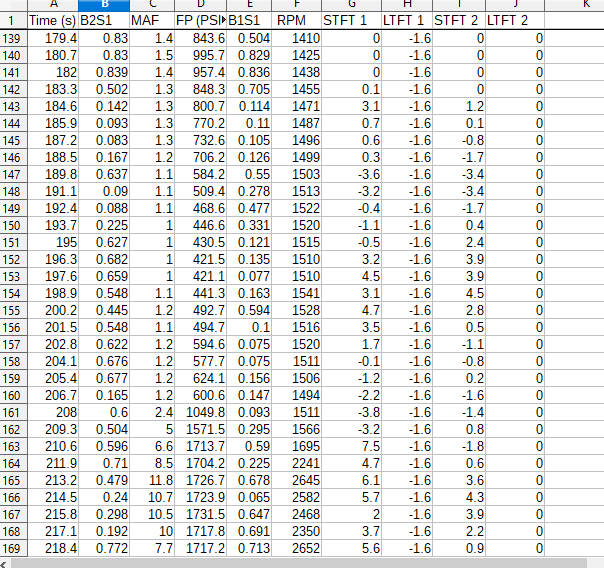
Task: Select the row 163 header
Action: tap(13, 447)
